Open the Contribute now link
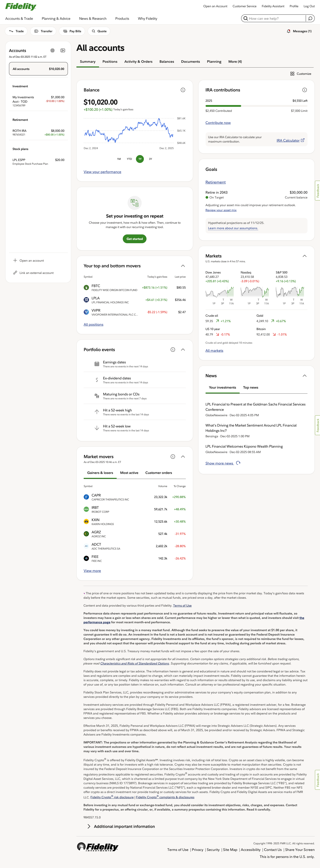 (x=218, y=123)
